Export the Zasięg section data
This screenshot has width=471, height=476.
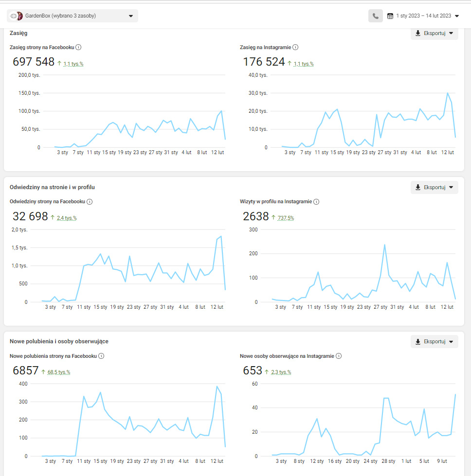tap(434, 33)
